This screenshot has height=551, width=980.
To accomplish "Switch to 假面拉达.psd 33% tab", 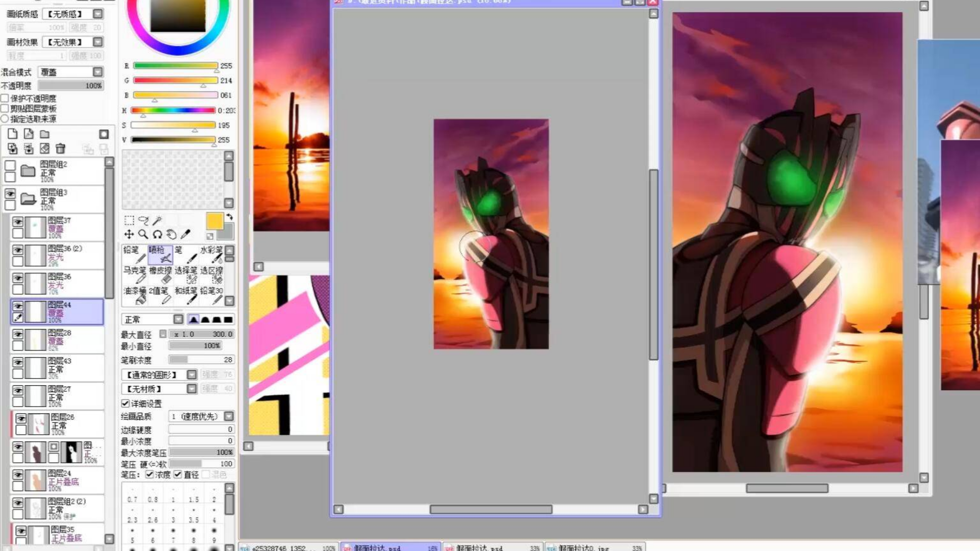I will 493,547.
